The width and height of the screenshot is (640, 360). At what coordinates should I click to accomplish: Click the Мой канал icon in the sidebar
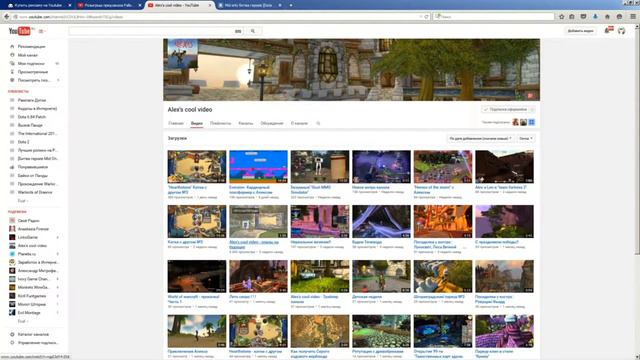(12, 55)
